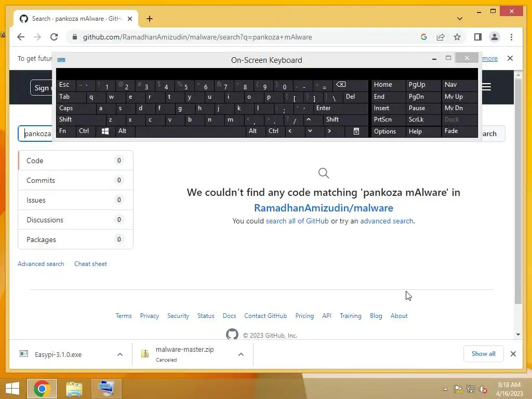Select the Code results filter
Screen dimensions: 532x399
[76, 161]
